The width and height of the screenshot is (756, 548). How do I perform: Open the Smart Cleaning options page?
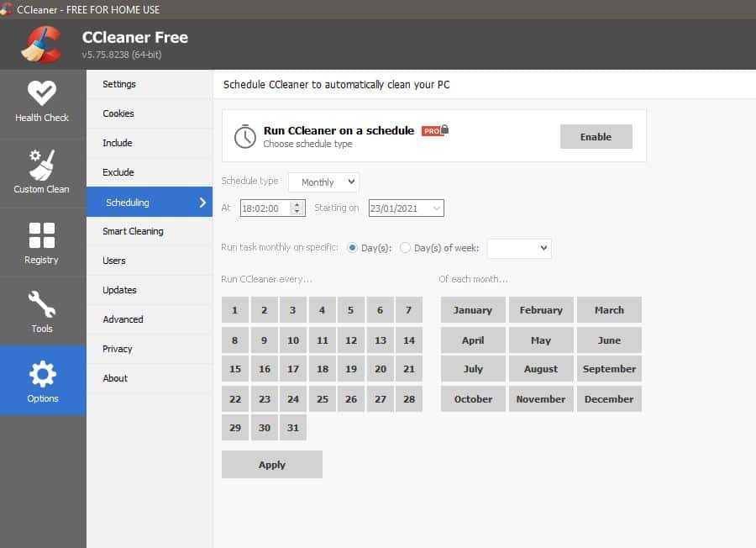click(x=150, y=231)
